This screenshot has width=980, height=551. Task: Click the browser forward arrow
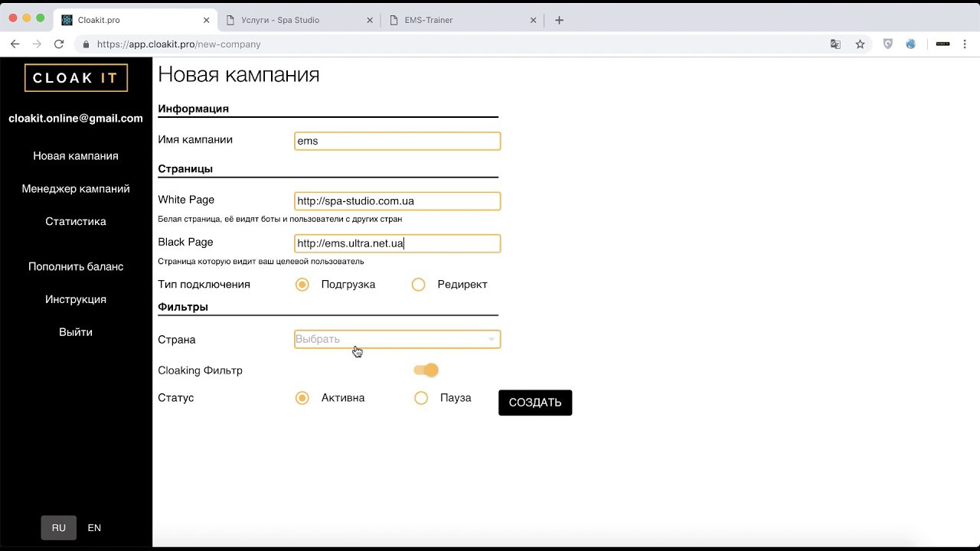(x=37, y=44)
